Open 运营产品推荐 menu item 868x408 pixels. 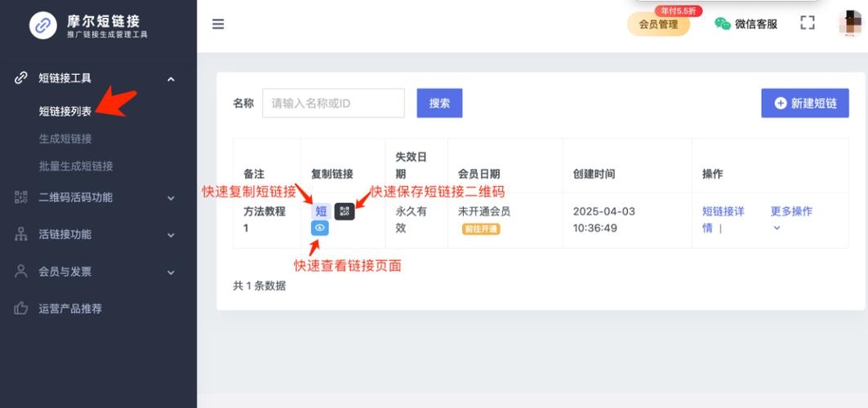pyautogui.click(x=70, y=308)
